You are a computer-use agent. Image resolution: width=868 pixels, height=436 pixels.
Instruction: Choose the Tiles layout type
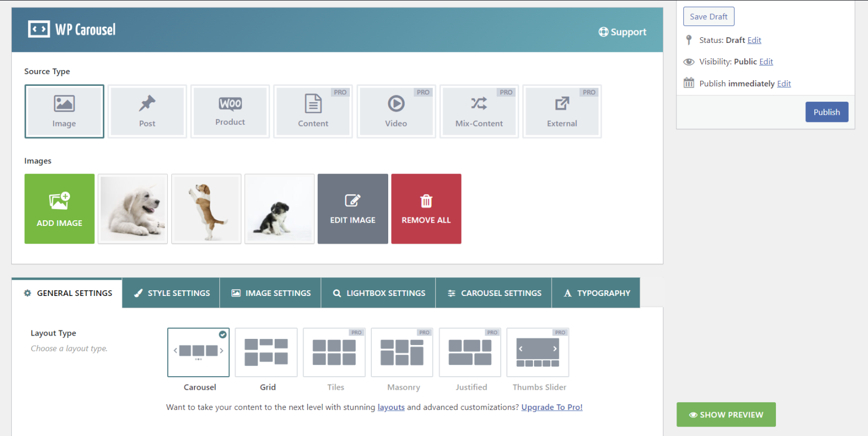334,352
